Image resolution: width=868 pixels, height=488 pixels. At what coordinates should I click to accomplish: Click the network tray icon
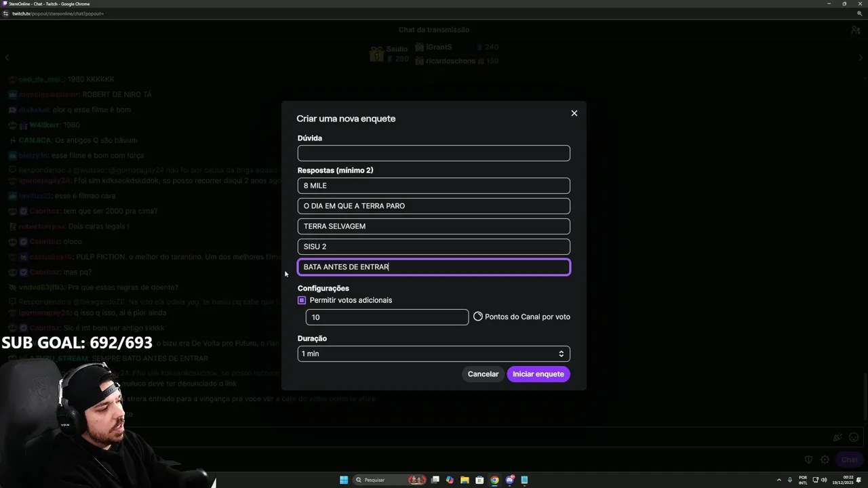[x=815, y=480]
